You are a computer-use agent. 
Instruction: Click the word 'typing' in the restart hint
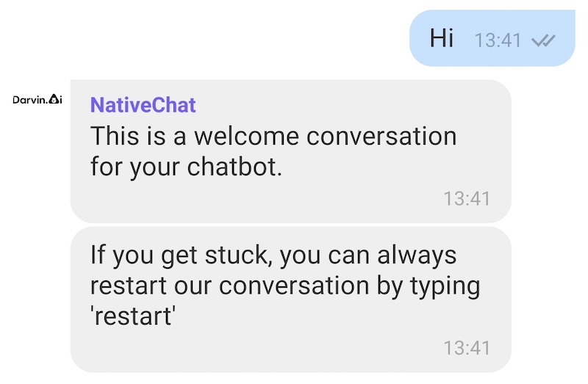(445, 287)
